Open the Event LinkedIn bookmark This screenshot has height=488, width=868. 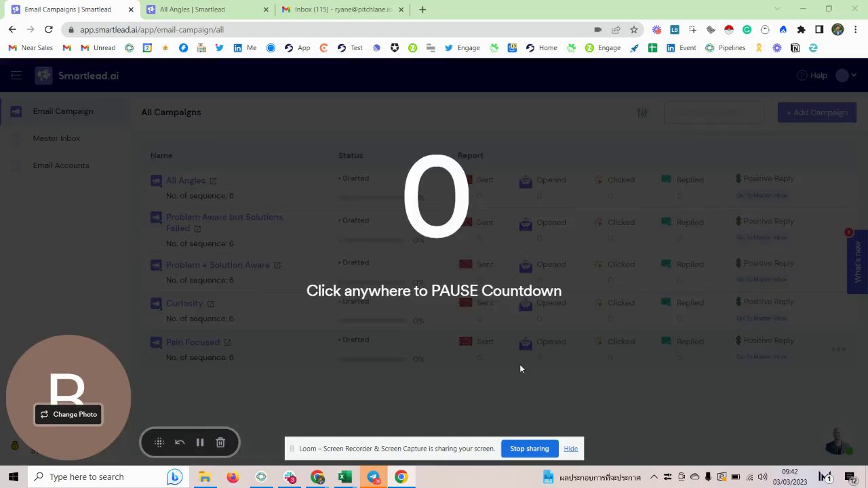(x=682, y=48)
